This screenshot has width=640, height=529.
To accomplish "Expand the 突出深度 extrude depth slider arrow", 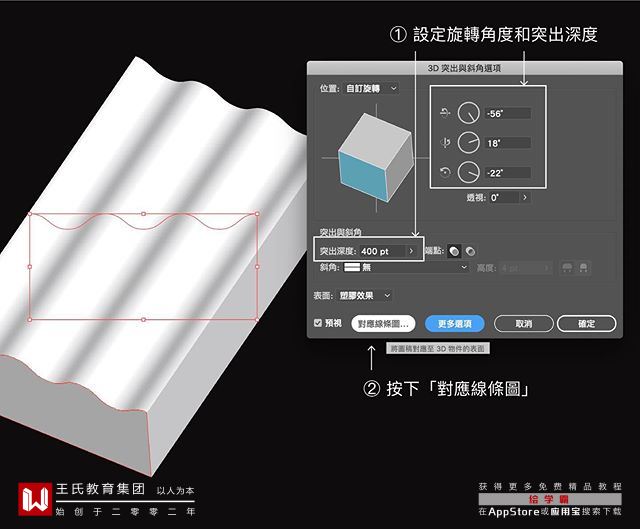I will tap(411, 251).
